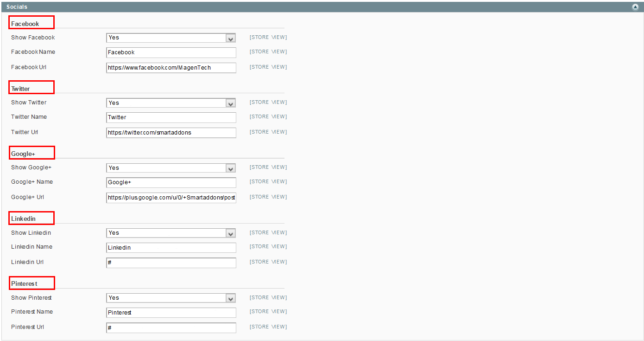
Task: Open the Show Twitter dropdown
Action: tap(171, 103)
